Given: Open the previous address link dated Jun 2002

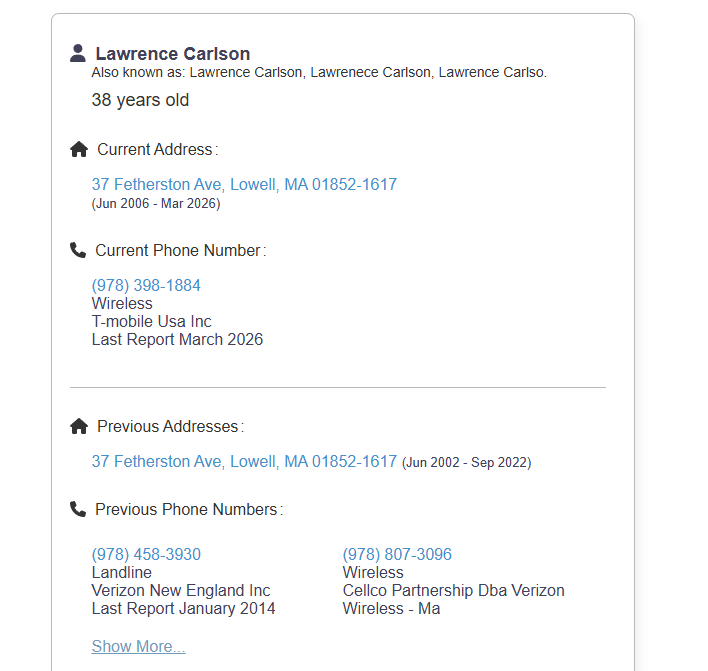Looking at the screenshot, I should tap(244, 461).
